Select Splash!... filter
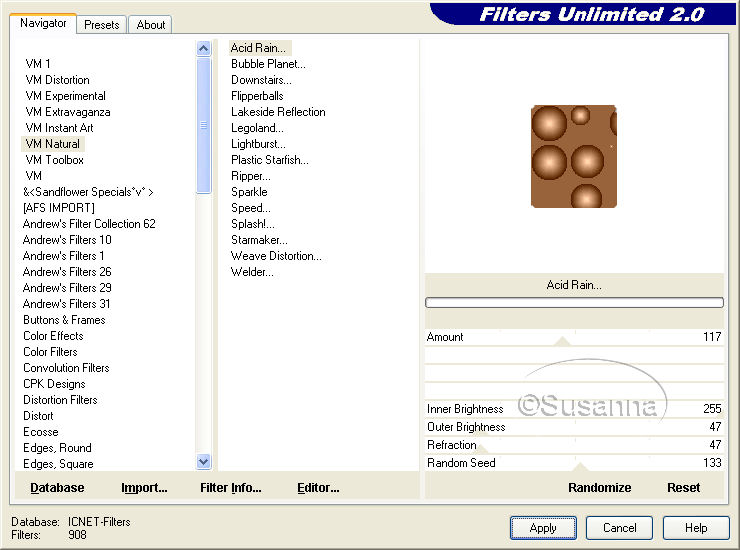The height and width of the screenshot is (550, 740). pos(252,224)
